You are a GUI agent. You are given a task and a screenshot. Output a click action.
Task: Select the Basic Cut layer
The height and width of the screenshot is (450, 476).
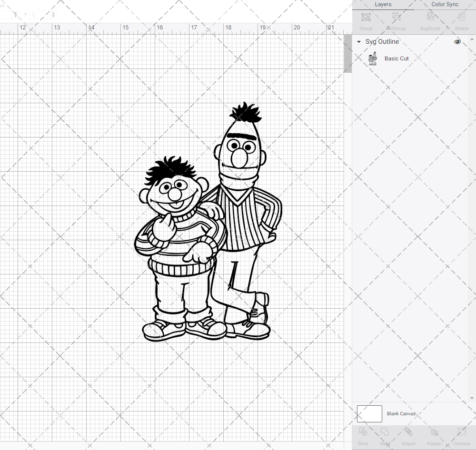[x=397, y=59]
